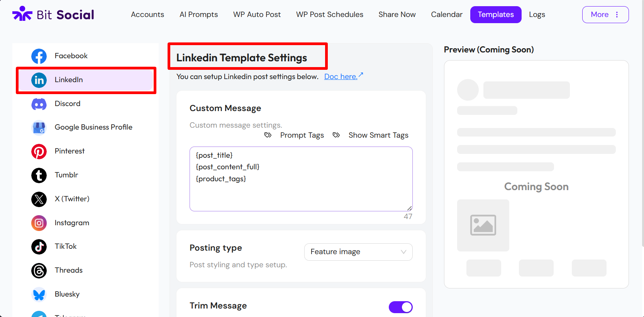
Task: Click the Linkedin Template Settings heading
Action: [242, 58]
